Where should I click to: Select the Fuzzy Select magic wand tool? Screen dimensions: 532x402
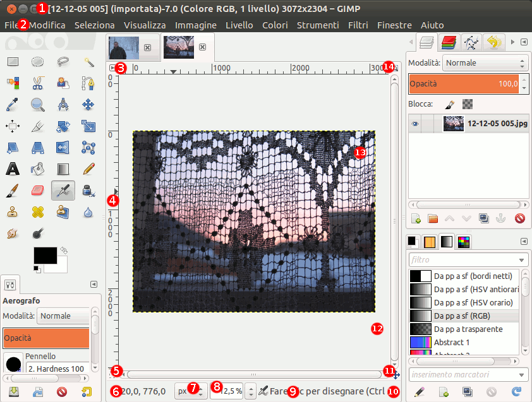coord(88,62)
